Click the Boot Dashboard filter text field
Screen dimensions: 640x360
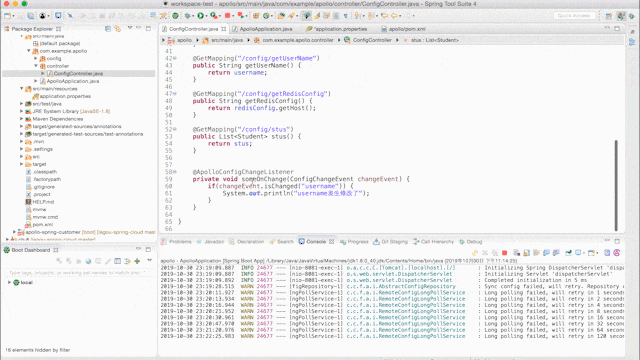(x=78, y=272)
